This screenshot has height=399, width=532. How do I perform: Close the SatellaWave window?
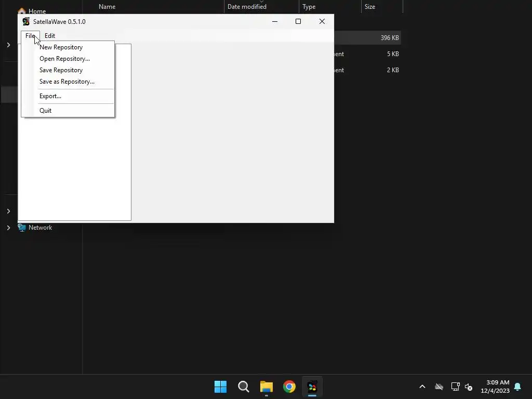(322, 21)
